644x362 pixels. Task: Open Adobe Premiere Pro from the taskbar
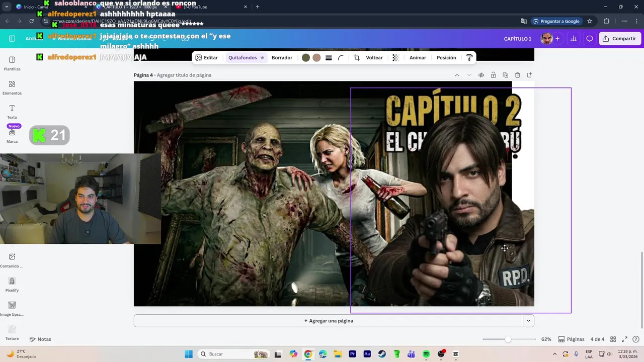click(x=352, y=354)
